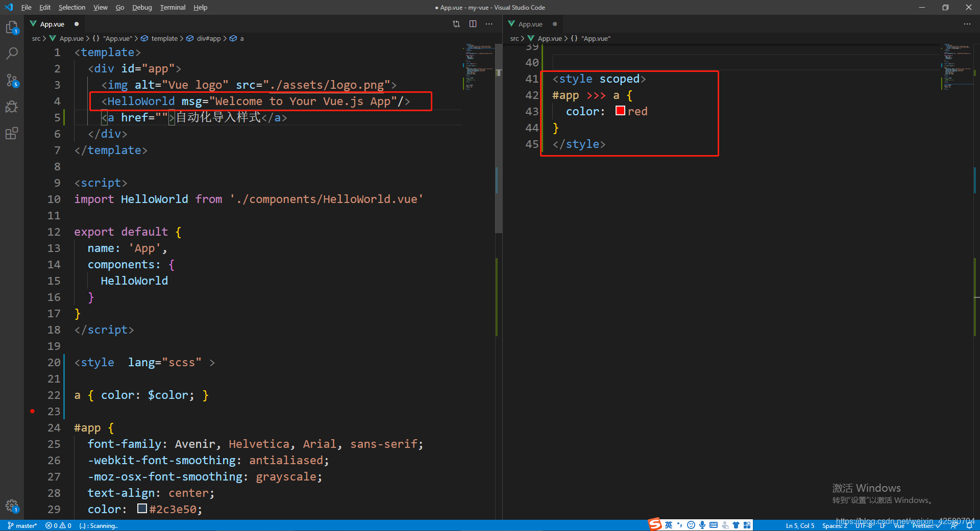Open the Help menu

pos(201,7)
